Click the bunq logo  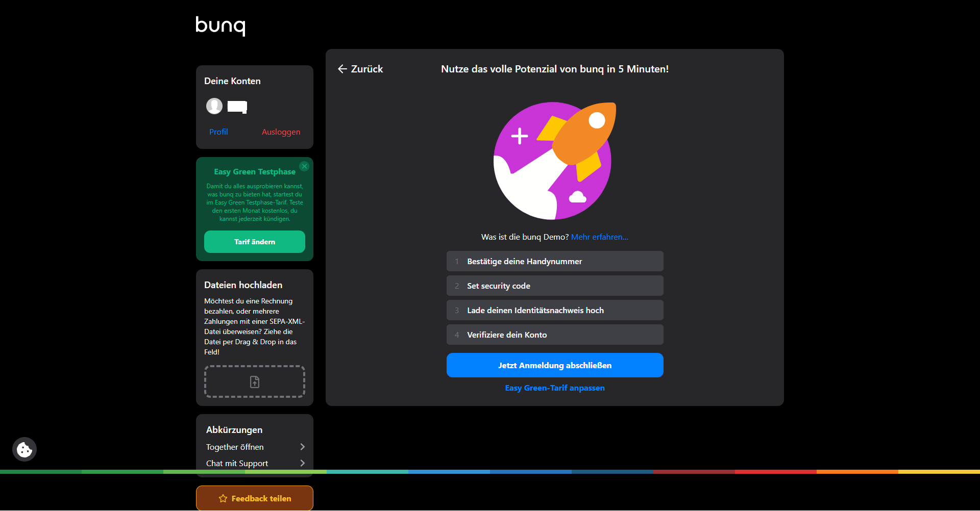pos(220,25)
